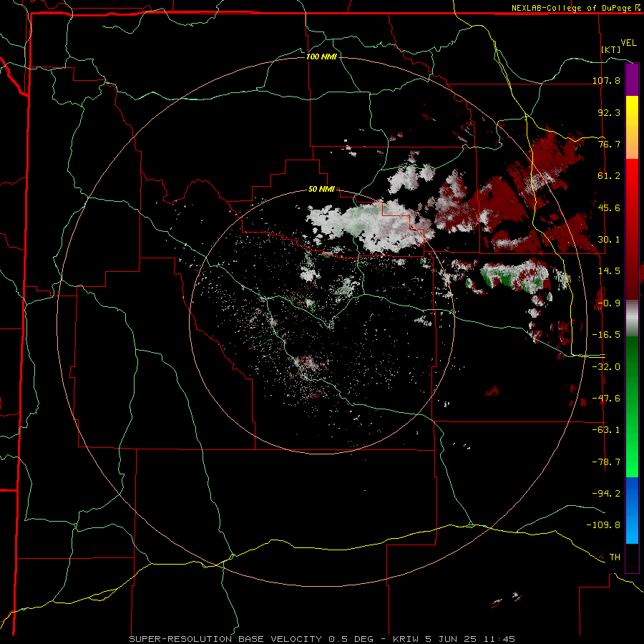644x644 pixels.
Task: Click the -47.6 velocity scale value
Action: (606, 399)
